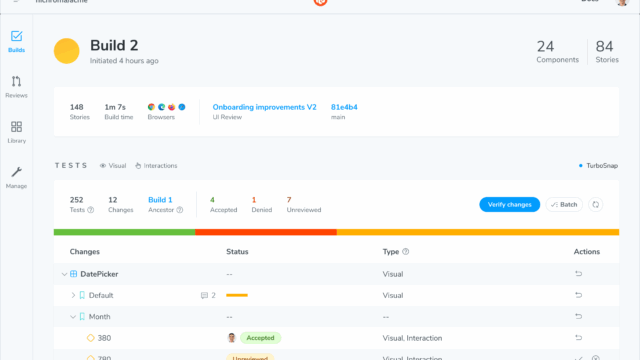Click the yellow status bar on Default row
640x360 pixels.
pyautogui.click(x=237, y=295)
